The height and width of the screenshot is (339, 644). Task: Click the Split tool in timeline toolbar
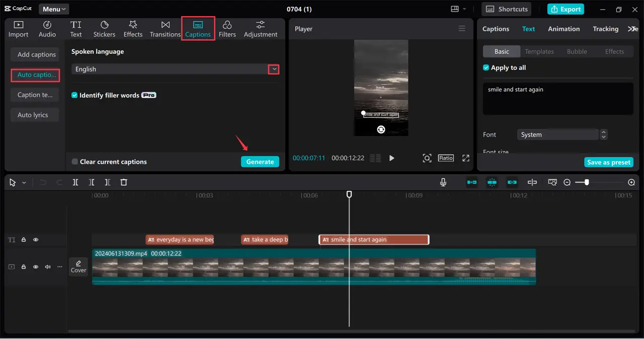(x=75, y=182)
